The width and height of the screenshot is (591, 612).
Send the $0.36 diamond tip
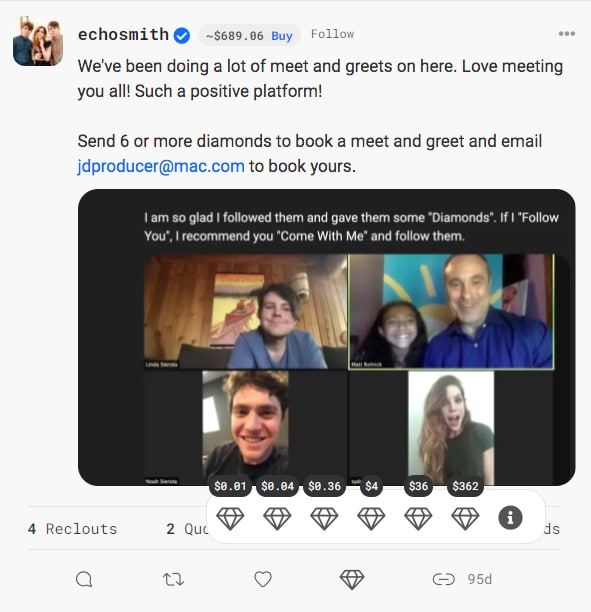(x=324, y=518)
